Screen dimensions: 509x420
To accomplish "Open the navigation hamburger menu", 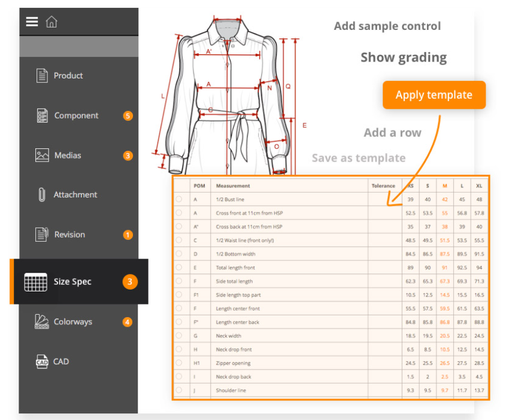I will click(32, 21).
